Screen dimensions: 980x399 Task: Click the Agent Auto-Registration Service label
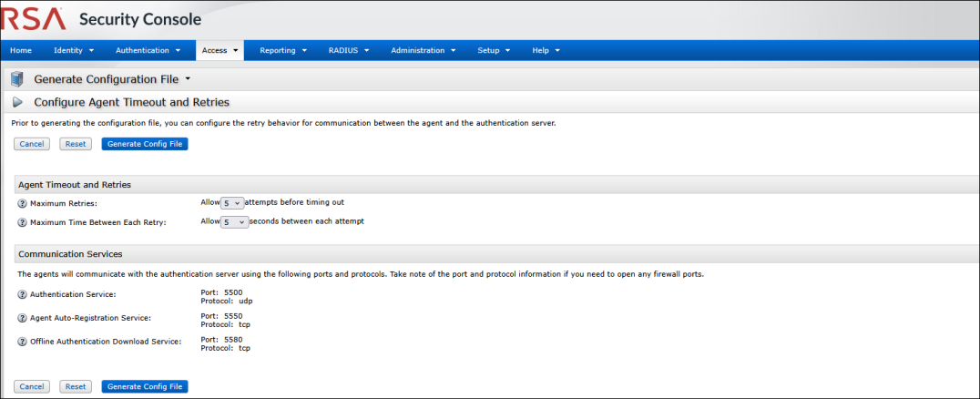pyautogui.click(x=91, y=318)
